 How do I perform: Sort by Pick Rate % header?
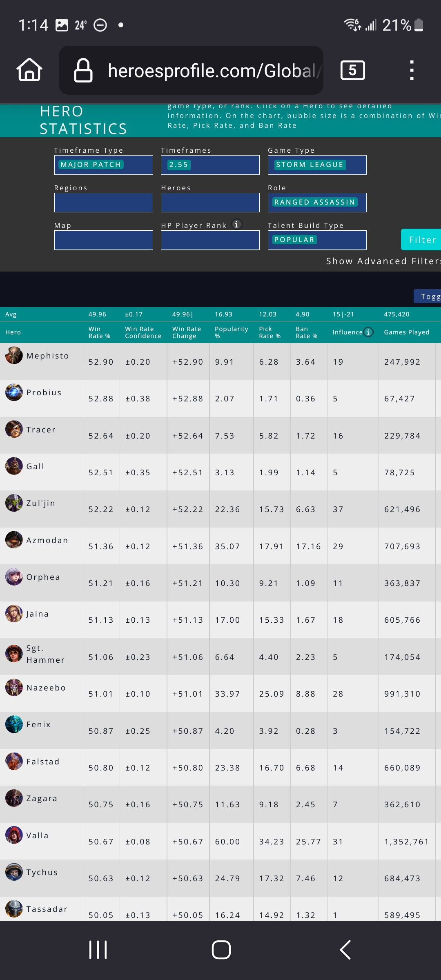pyautogui.click(x=269, y=332)
